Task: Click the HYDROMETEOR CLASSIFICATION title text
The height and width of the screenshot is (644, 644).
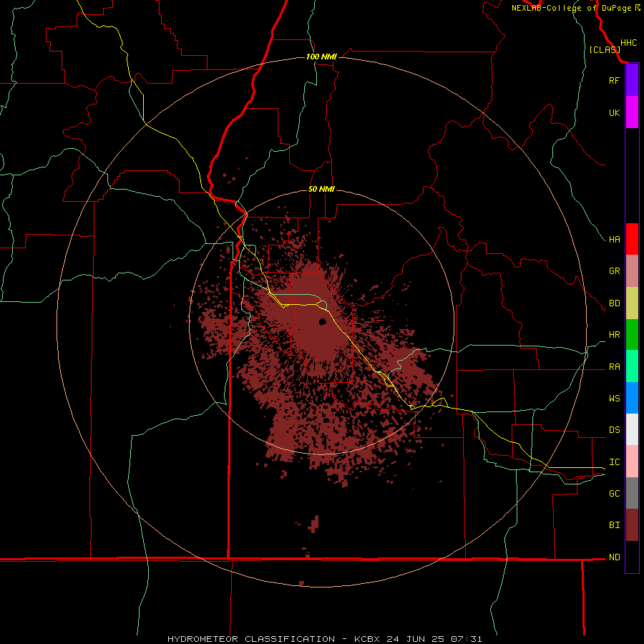Action: pos(251,639)
